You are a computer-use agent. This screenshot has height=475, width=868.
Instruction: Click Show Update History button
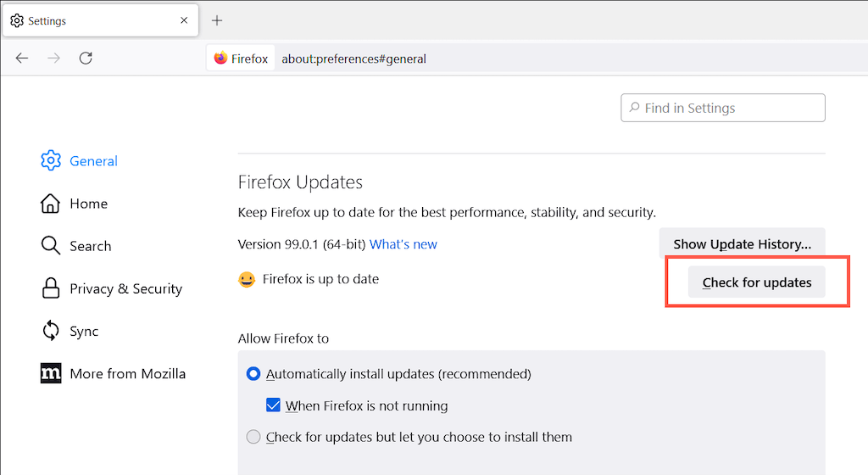click(x=742, y=244)
